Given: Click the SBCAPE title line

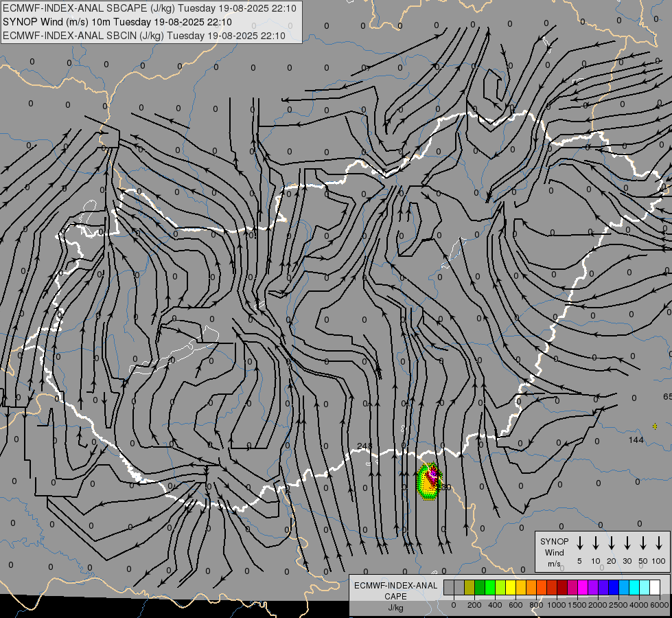Looking at the screenshot, I should 149,8.
